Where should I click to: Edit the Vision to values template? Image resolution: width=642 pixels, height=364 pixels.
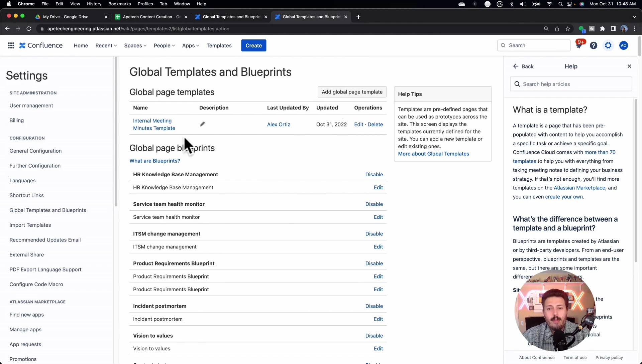(x=378, y=348)
